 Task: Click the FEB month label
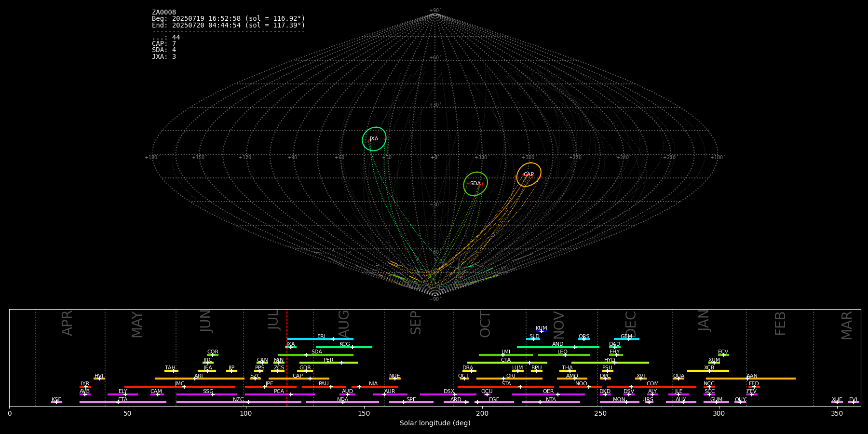(780, 323)
